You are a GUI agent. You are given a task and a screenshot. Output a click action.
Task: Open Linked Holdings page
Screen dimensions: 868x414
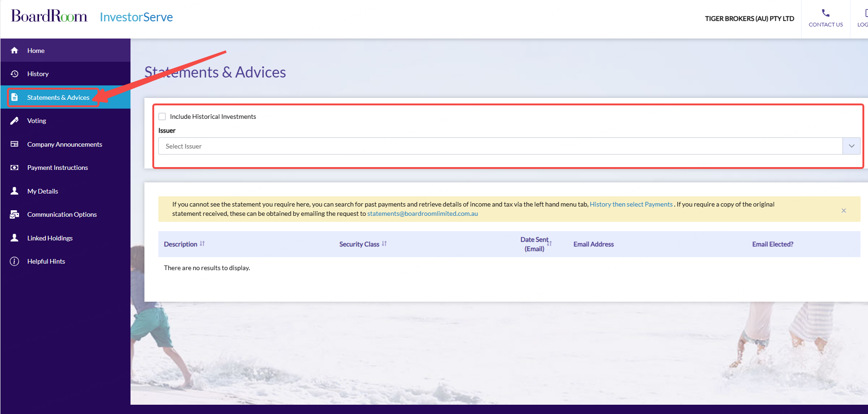pyautogui.click(x=65, y=238)
